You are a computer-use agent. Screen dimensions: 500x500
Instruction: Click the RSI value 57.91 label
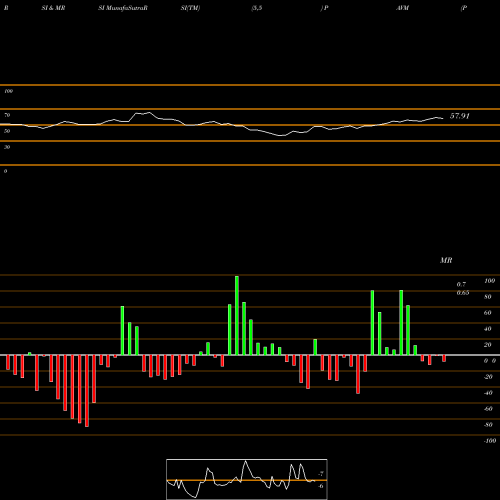(460, 116)
